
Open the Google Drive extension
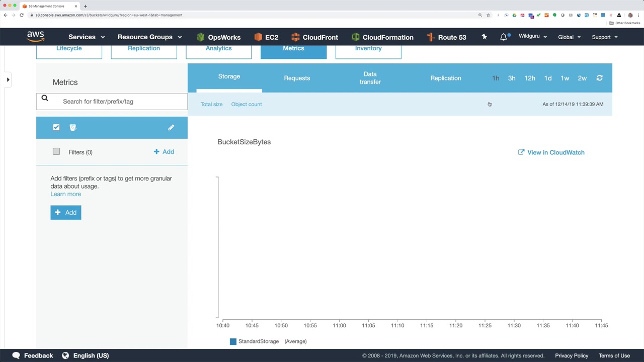click(514, 15)
